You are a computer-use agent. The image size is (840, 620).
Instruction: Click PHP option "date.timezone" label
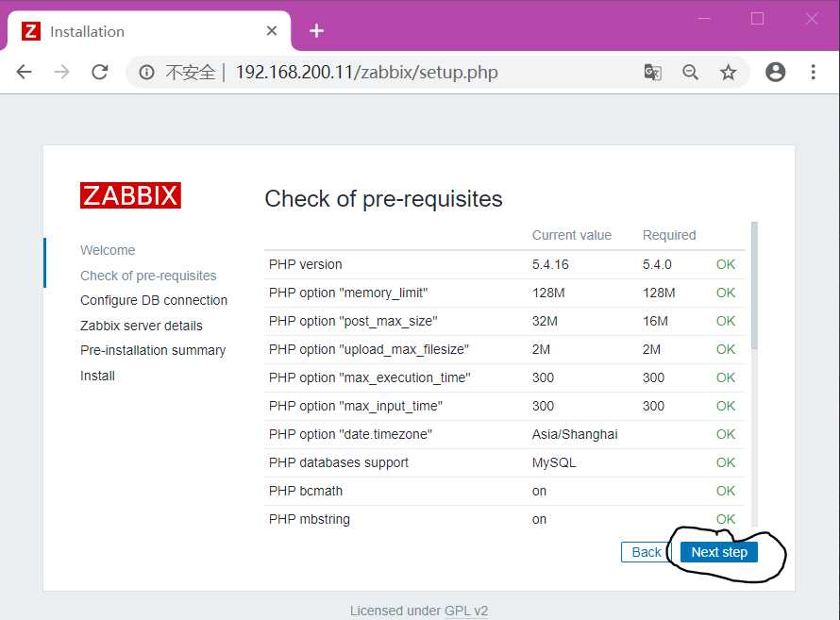[x=350, y=434]
